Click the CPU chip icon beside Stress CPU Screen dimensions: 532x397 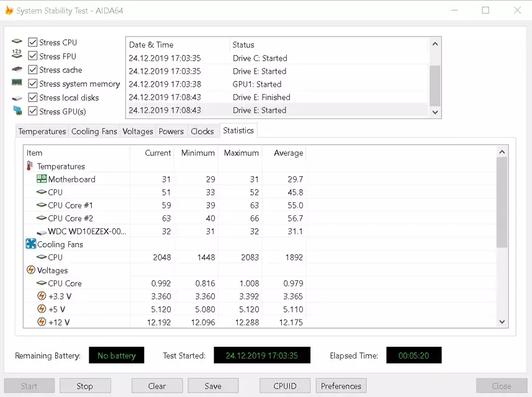(x=17, y=42)
